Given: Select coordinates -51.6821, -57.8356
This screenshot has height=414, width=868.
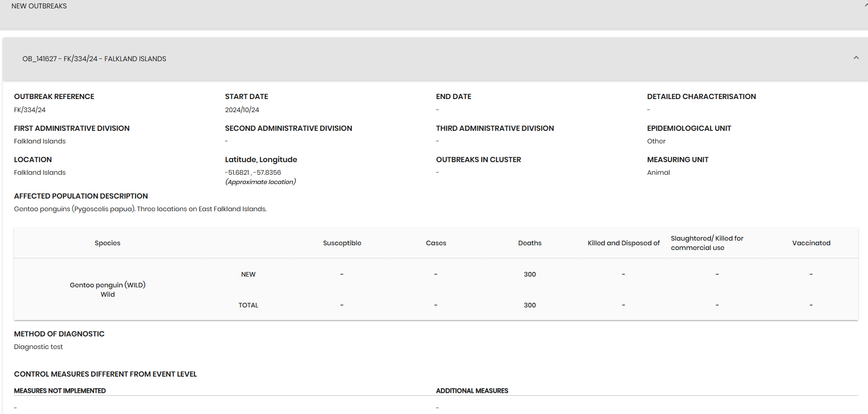Looking at the screenshot, I should 253,172.
